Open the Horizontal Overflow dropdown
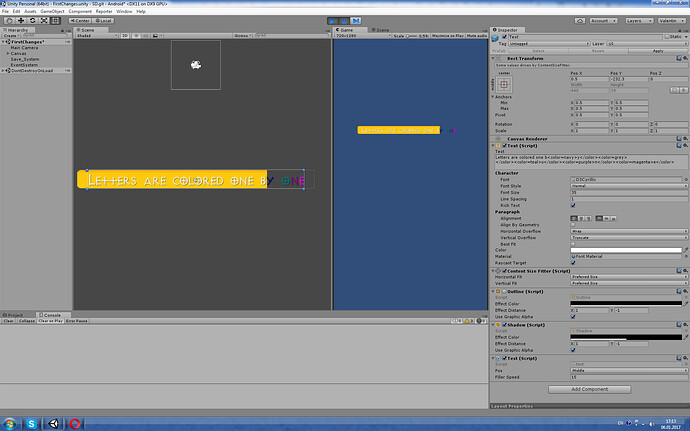 629,231
